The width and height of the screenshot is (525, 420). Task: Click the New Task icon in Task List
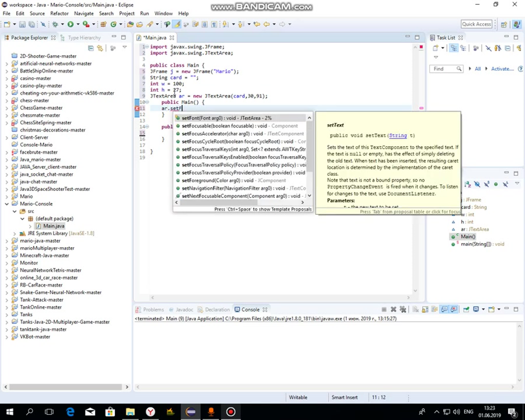[436, 48]
